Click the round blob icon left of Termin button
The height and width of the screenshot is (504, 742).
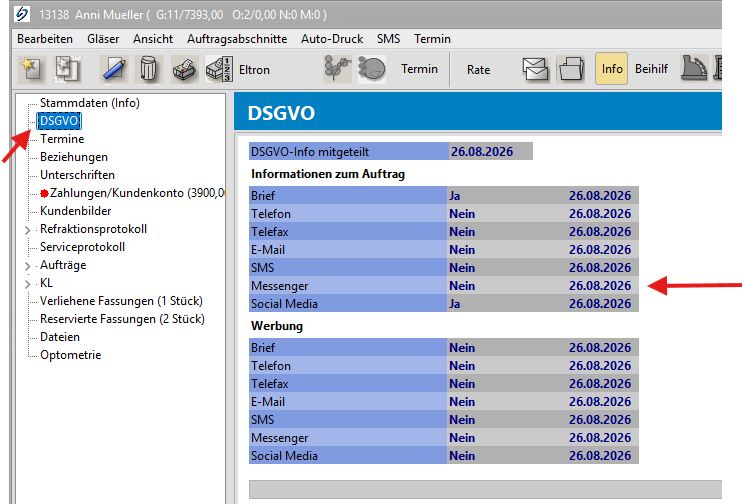(x=372, y=69)
